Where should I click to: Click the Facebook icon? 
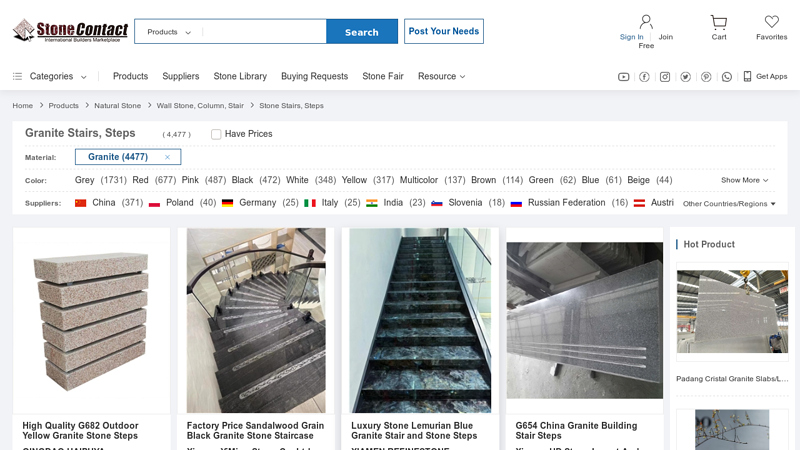click(x=644, y=77)
